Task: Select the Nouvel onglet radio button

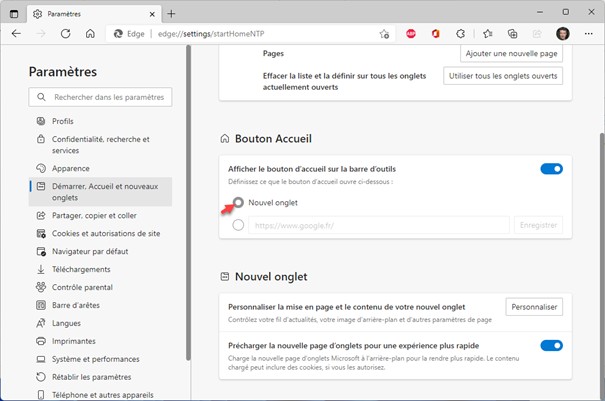Action: coord(238,203)
